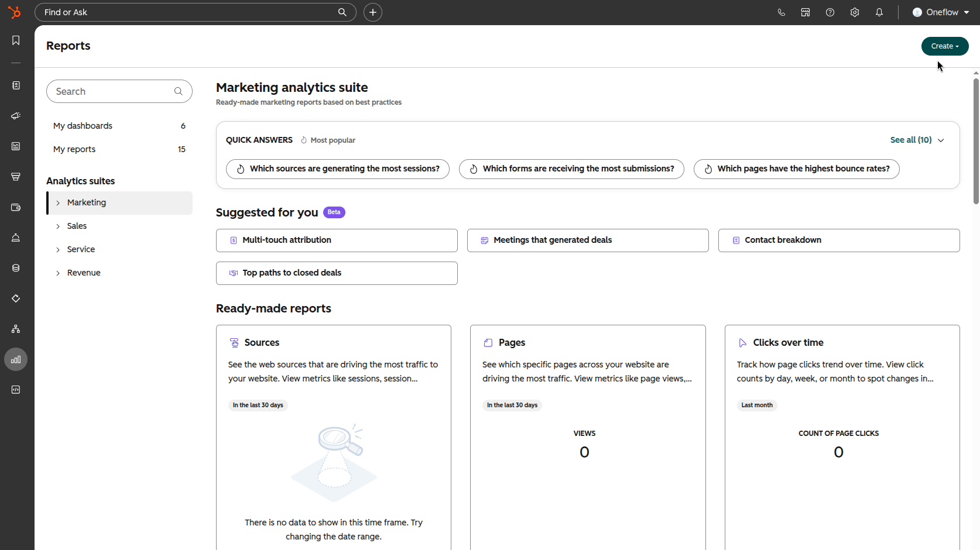The width and height of the screenshot is (980, 550).
Task: Ask which pages have highest bounce rates
Action: click(x=797, y=169)
